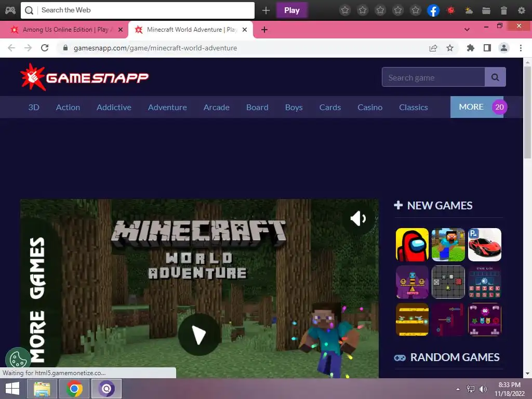
Task: Open the Windows Start menu
Action: [x=12, y=389]
